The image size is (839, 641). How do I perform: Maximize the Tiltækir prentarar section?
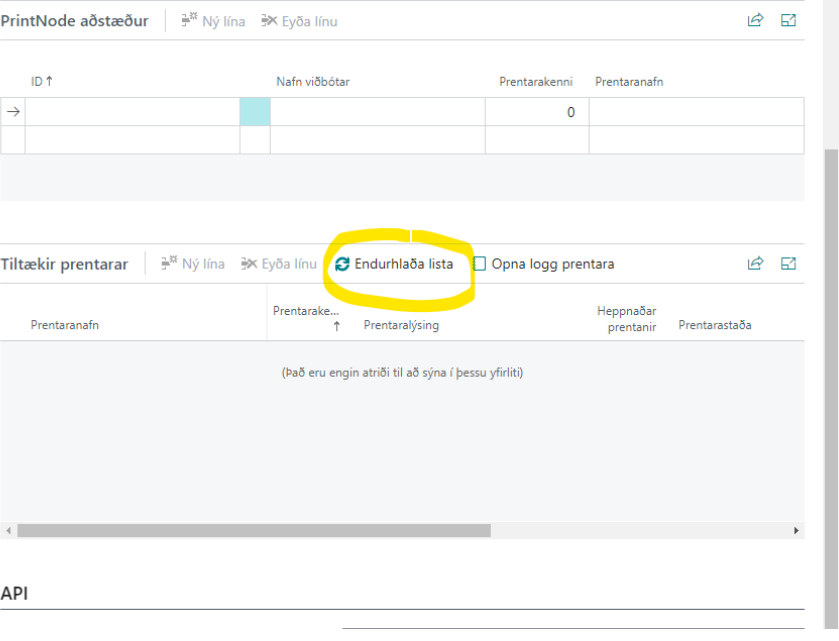[x=788, y=264]
